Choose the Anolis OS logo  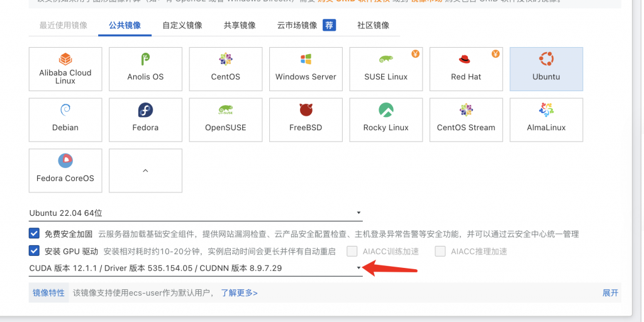145,59
